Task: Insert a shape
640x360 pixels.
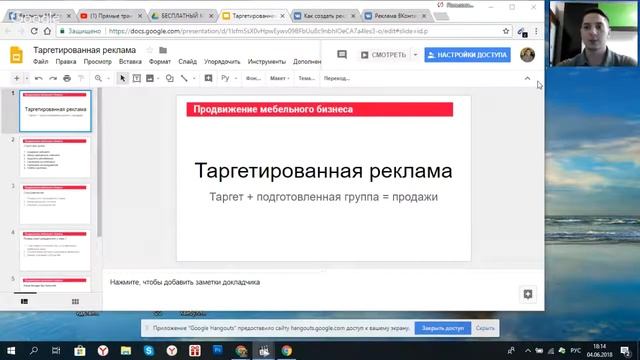Action: pyautogui.click(x=169, y=78)
